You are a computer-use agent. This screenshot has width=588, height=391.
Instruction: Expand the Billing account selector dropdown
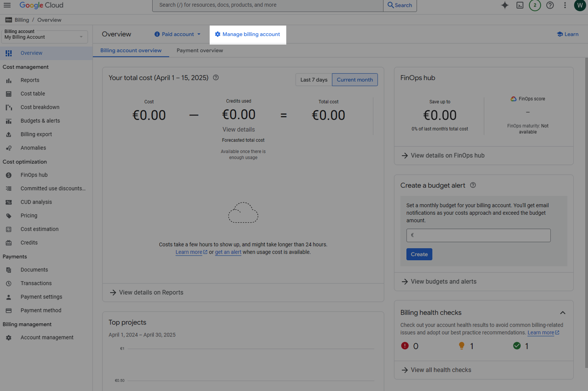pyautogui.click(x=45, y=37)
